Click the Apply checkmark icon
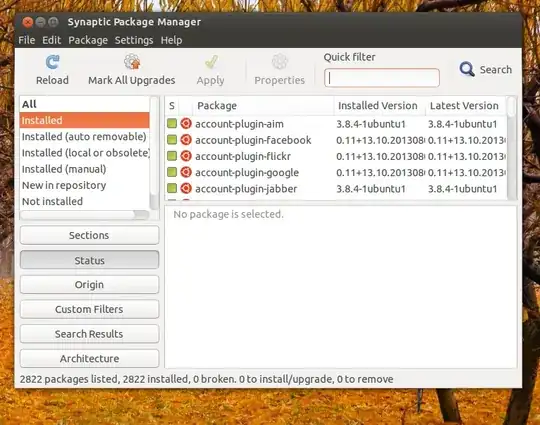The image size is (540, 425). pyautogui.click(x=211, y=62)
